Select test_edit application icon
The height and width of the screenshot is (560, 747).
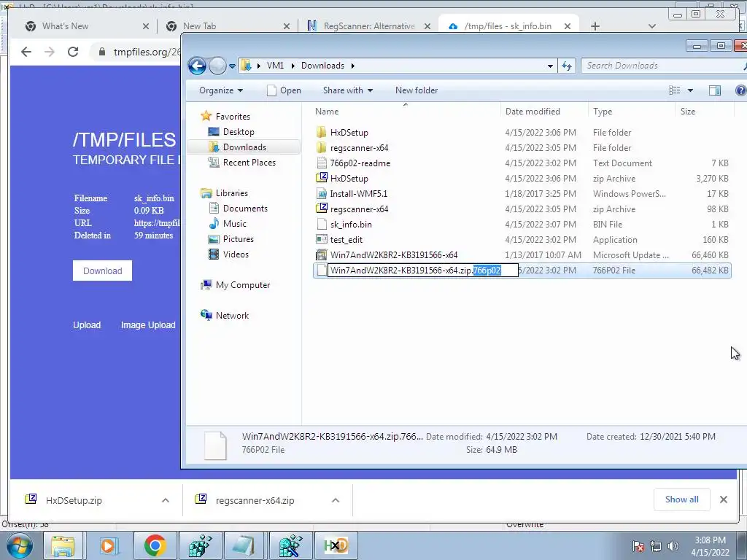pos(322,239)
